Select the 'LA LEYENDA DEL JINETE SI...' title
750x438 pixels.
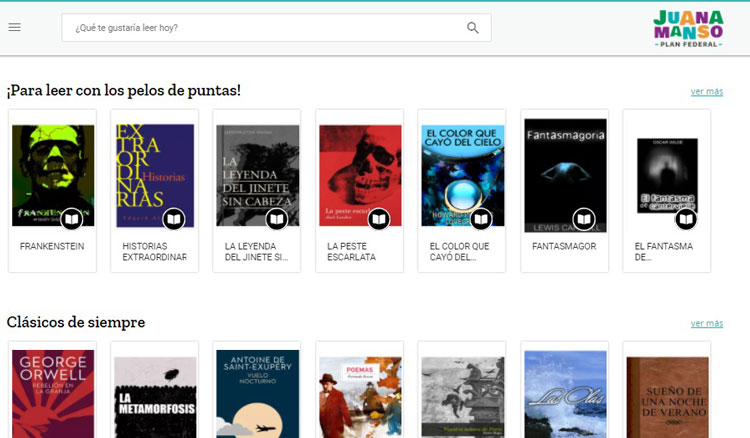256,252
